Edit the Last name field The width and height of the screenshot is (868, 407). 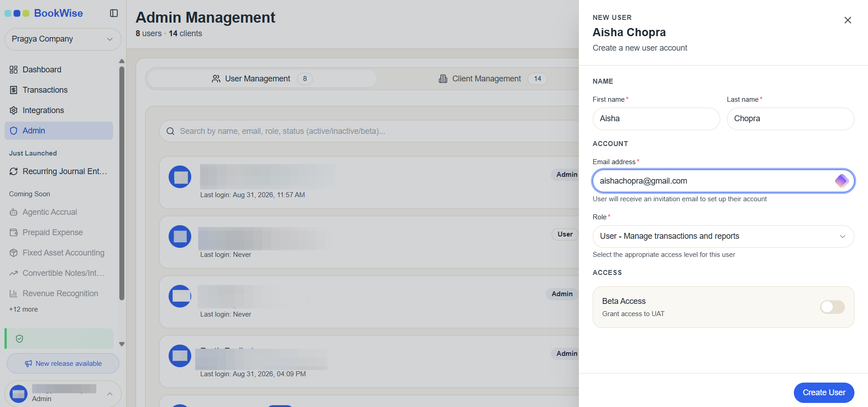pyautogui.click(x=790, y=119)
